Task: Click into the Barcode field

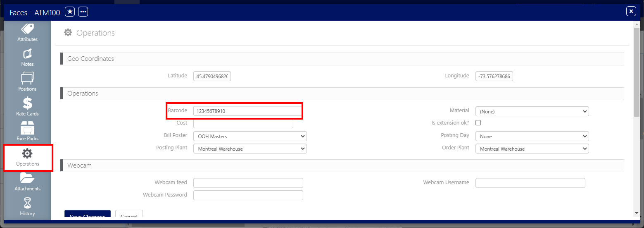Action: [247, 111]
